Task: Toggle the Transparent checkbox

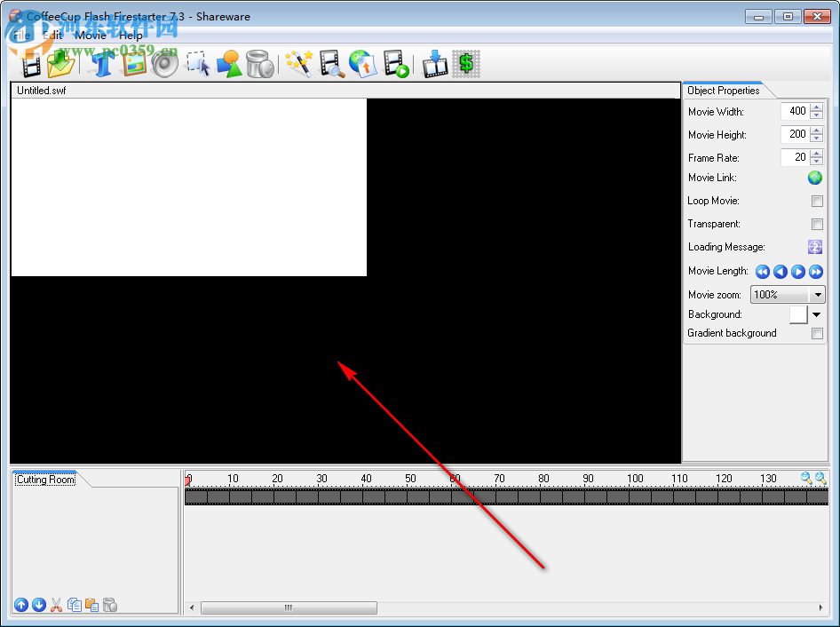Action: coord(817,224)
